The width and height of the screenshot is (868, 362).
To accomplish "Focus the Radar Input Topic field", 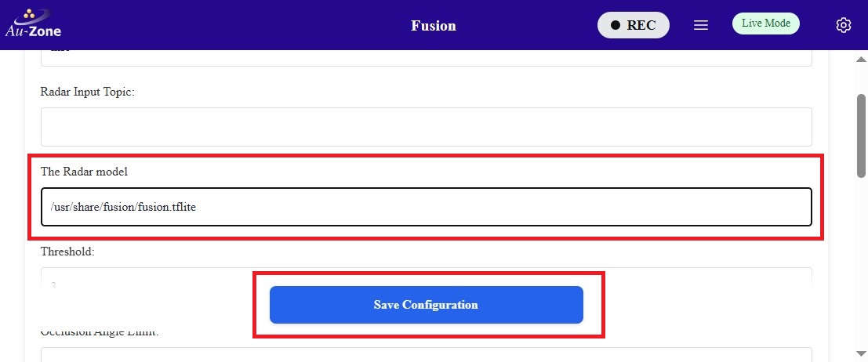I will [x=426, y=127].
